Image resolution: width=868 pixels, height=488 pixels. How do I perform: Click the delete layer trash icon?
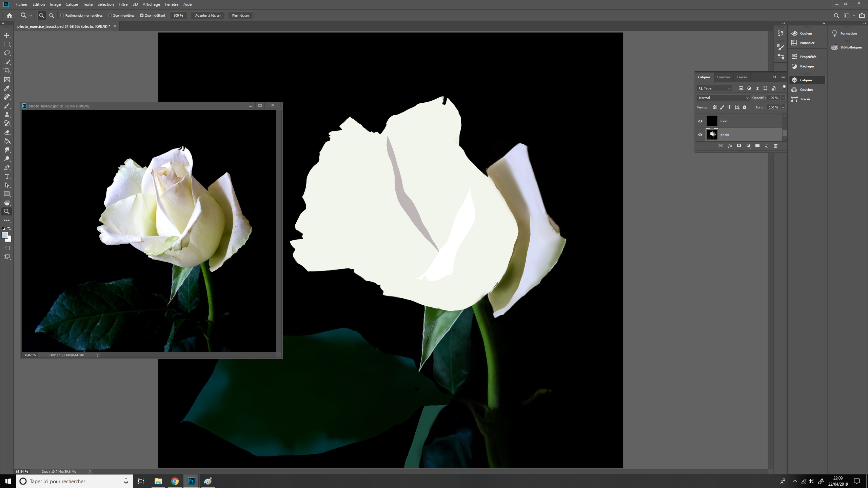(775, 146)
